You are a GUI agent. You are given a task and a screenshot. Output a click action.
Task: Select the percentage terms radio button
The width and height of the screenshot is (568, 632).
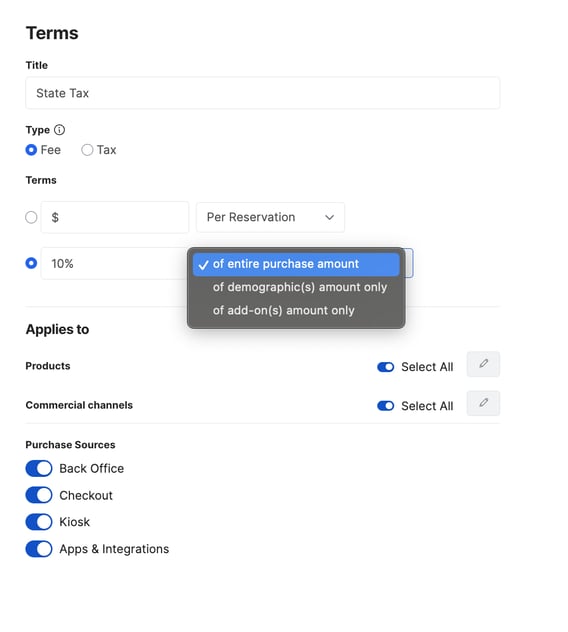pyautogui.click(x=31, y=263)
